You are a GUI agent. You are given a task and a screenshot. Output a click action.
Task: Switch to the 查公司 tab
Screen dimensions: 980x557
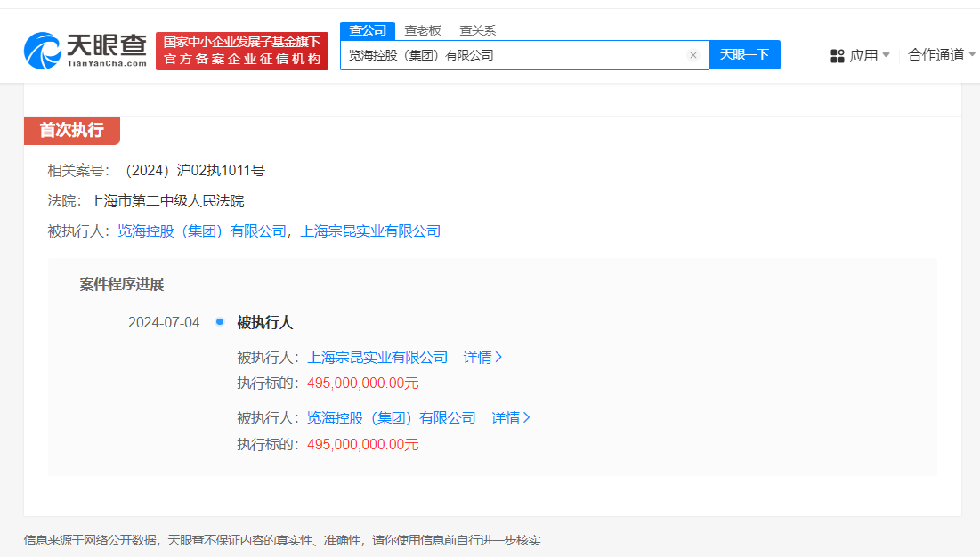coord(368,30)
